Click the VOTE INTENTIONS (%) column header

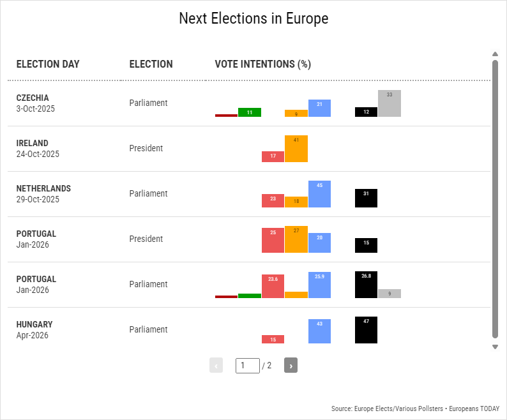click(x=262, y=64)
